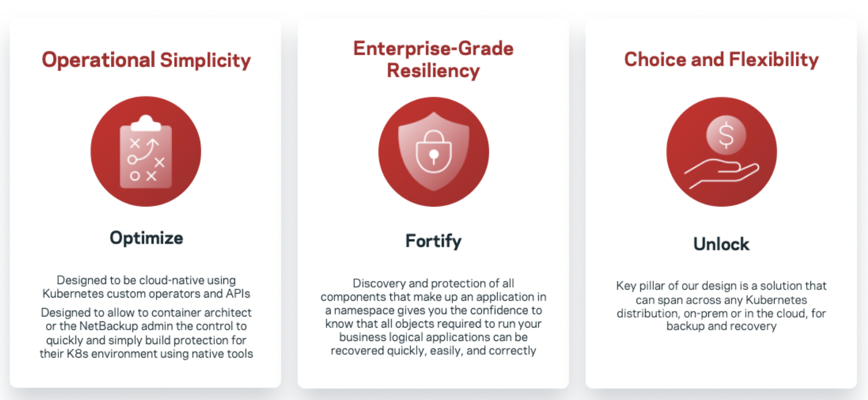This screenshot has width=868, height=400.
Task: Click the discovery and protection description text
Action: pyautogui.click(x=433, y=317)
